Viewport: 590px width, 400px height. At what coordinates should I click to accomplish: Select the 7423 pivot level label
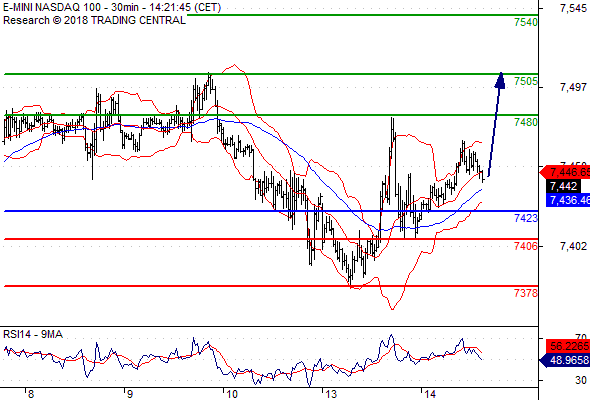click(526, 218)
